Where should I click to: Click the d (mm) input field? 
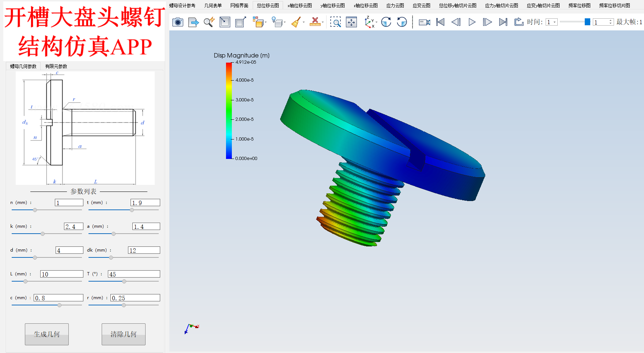point(69,250)
